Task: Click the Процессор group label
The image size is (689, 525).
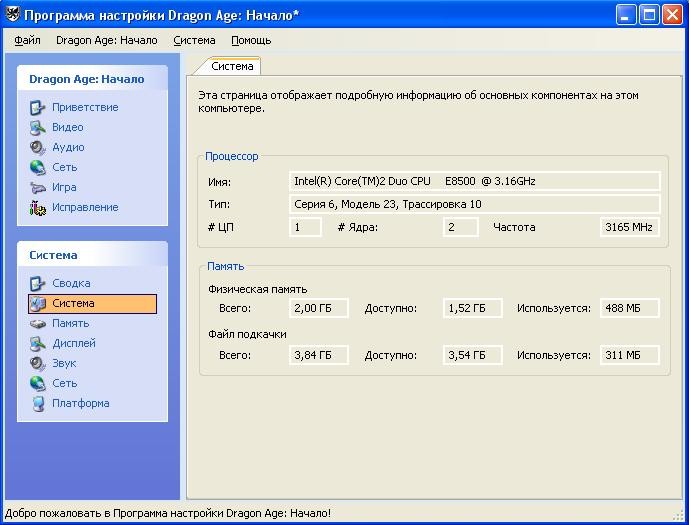Action: 232,156
